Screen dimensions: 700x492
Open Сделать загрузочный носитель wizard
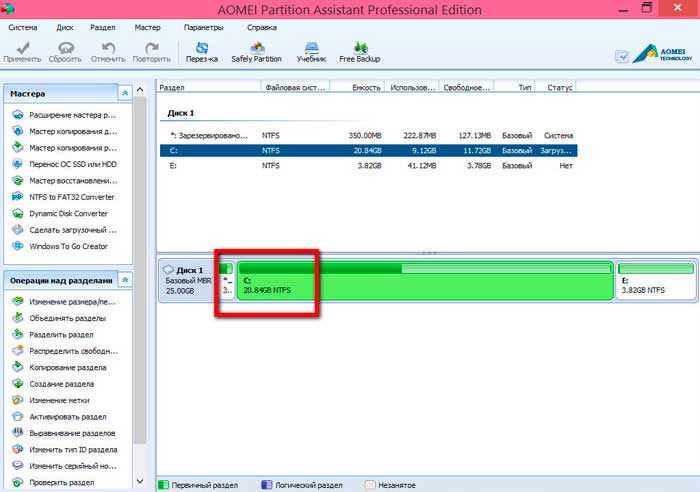pos(65,230)
